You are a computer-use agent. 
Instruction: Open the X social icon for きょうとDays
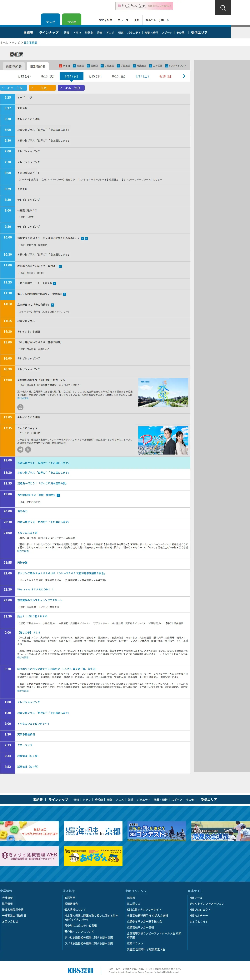coord(28,449)
